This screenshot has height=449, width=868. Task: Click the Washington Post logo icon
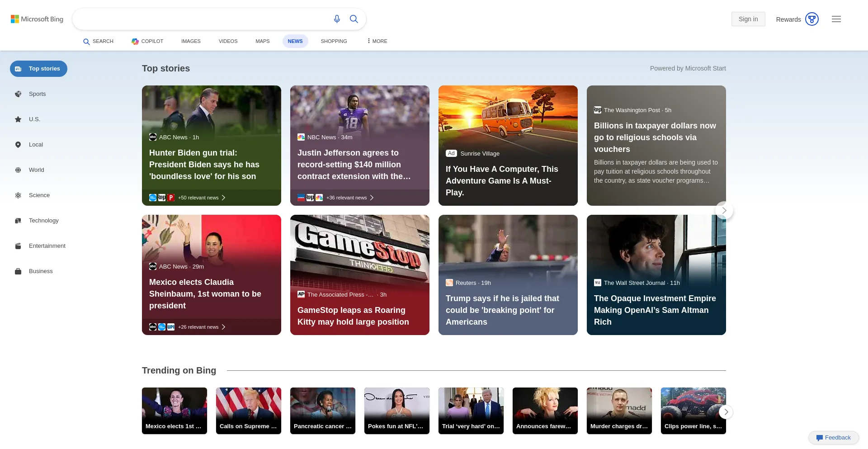coord(598,110)
